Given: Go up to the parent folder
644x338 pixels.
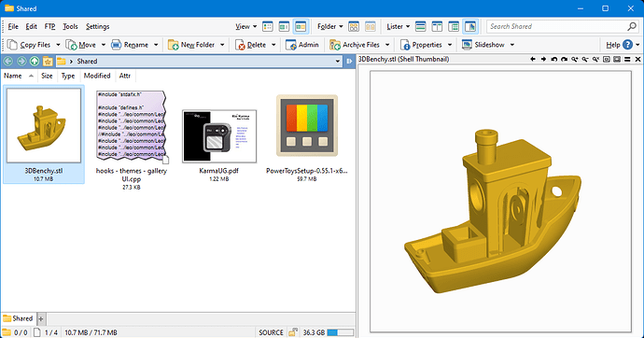Looking at the screenshot, I should pos(35,62).
